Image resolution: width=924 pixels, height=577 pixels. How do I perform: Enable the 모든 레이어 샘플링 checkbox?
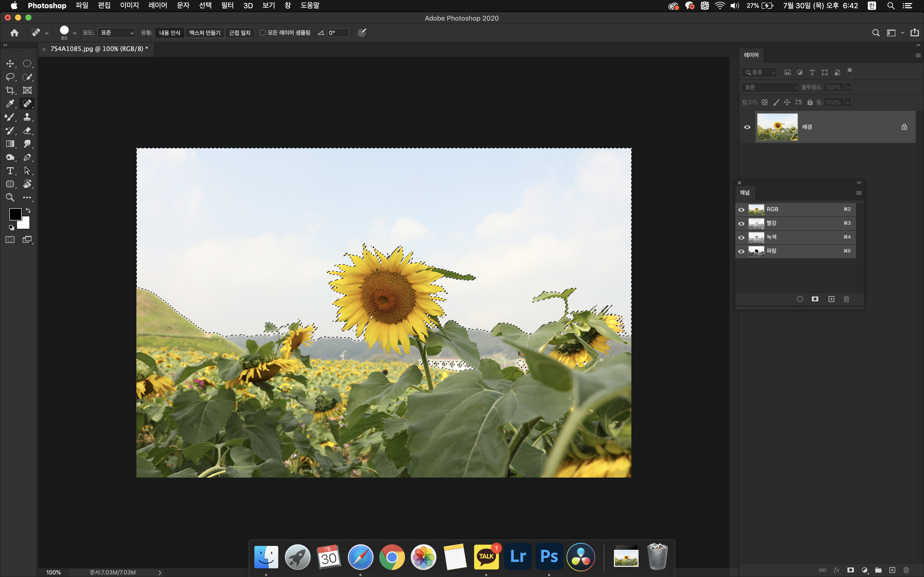263,33
